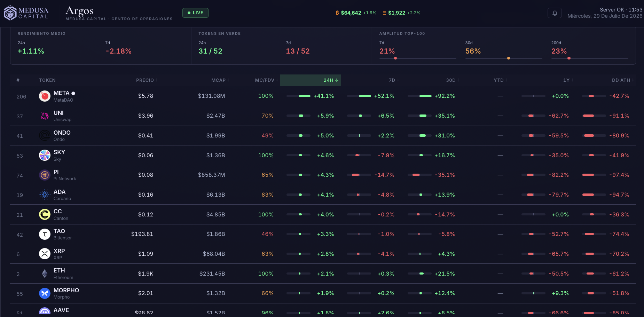The width and height of the screenshot is (644, 317).
Task: Click the $64,642 Bitcoin price
Action: tap(351, 13)
